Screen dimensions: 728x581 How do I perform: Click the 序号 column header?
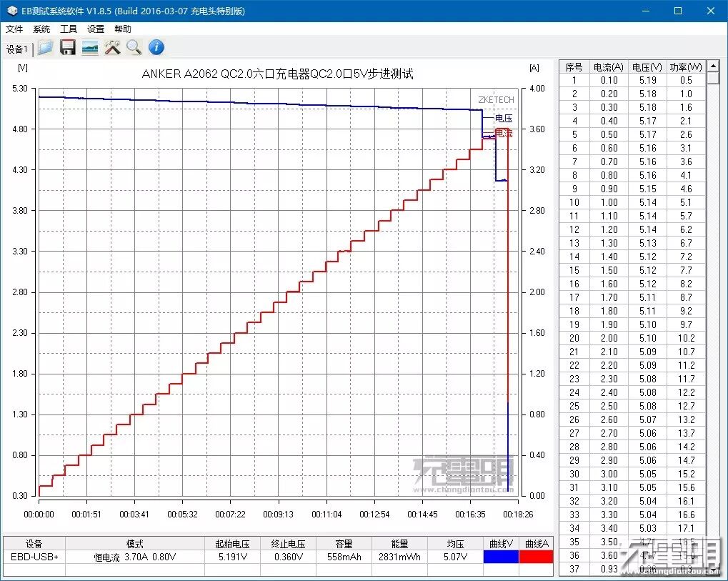574,67
